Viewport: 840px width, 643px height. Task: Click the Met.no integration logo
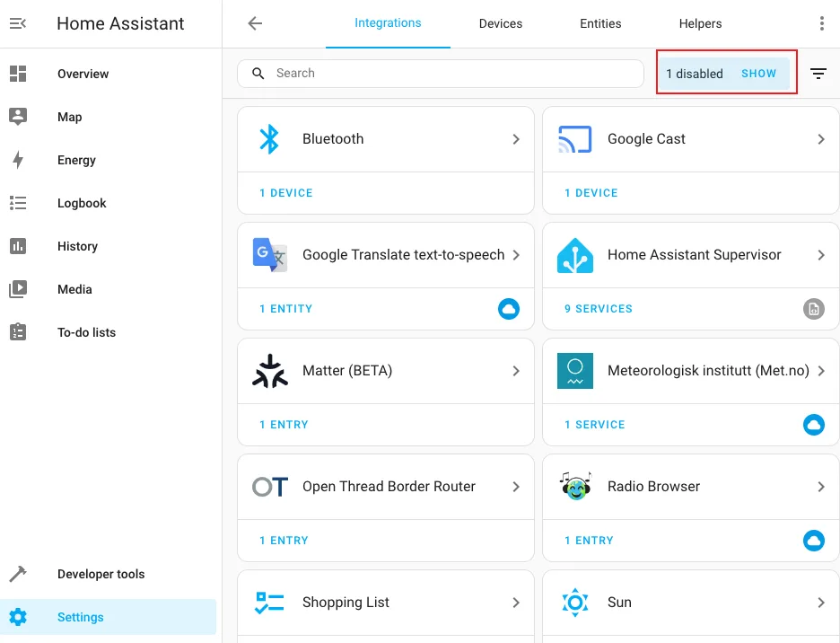click(x=575, y=371)
